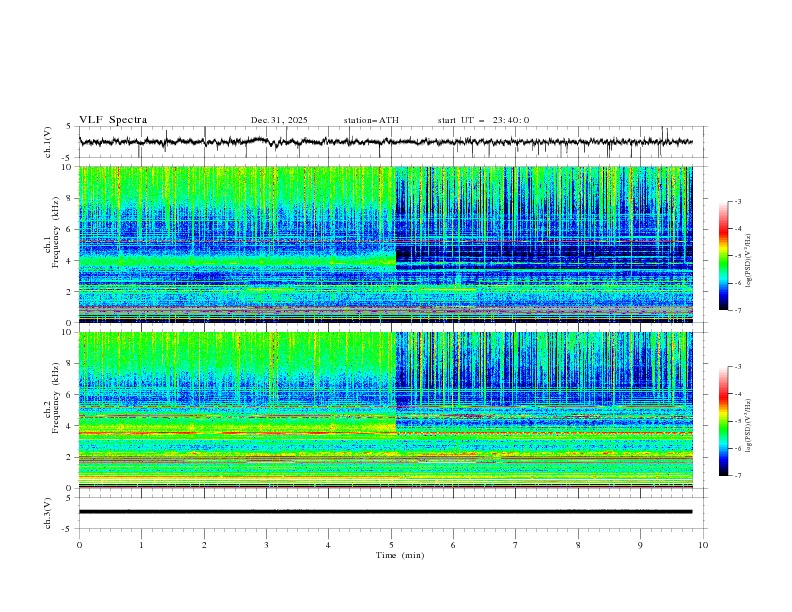792x612 pixels.
Task: Select the date text "Dec. 31, 2025"
Action: 279,120
